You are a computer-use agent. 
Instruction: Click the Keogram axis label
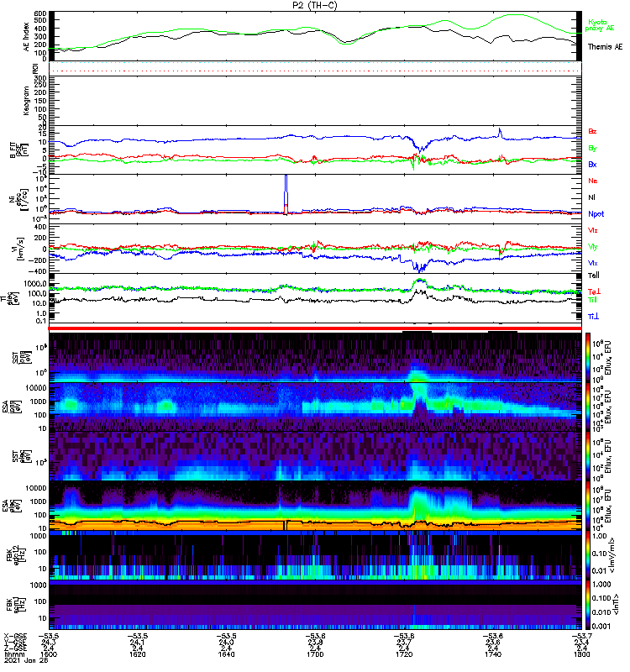pos(27,100)
